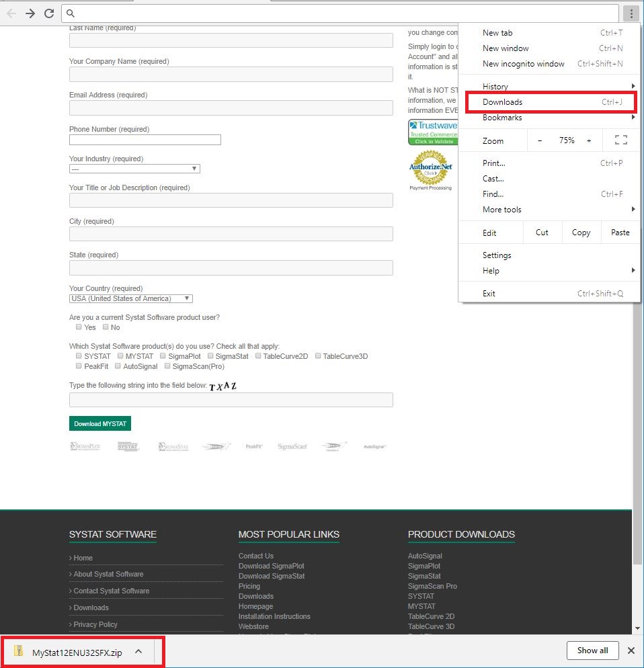Expand the MyStat12ENU32SFX.zip download options chevron
The width and height of the screenshot is (644, 668).
point(138,651)
